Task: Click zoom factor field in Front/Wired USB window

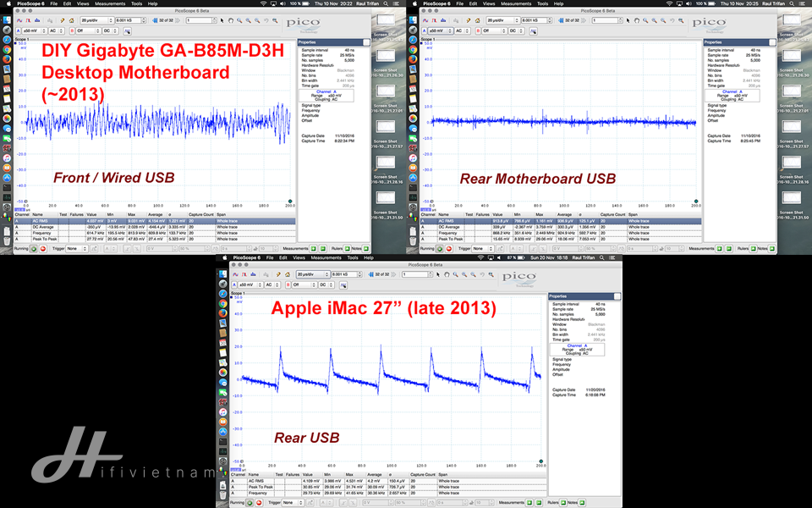Action: [200, 20]
